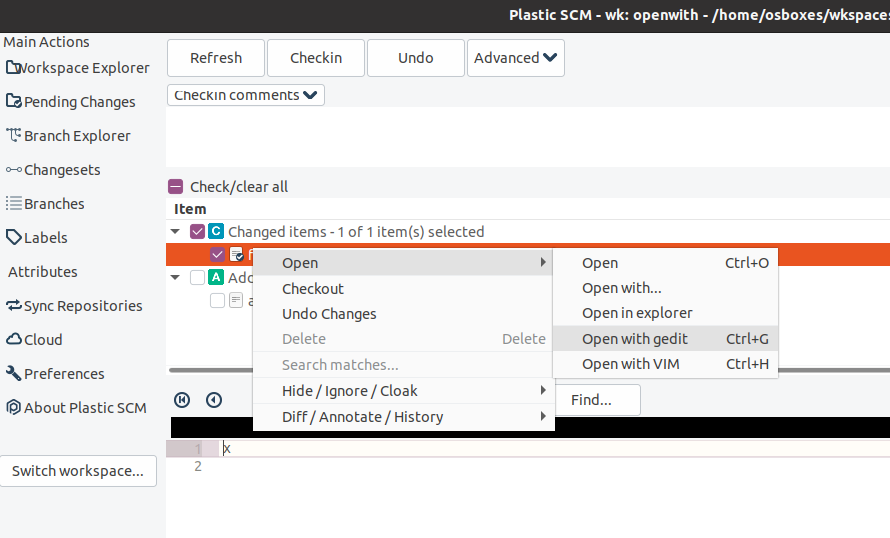The image size is (890, 538).
Task: Collapse the Added items tree group
Action: point(175,278)
